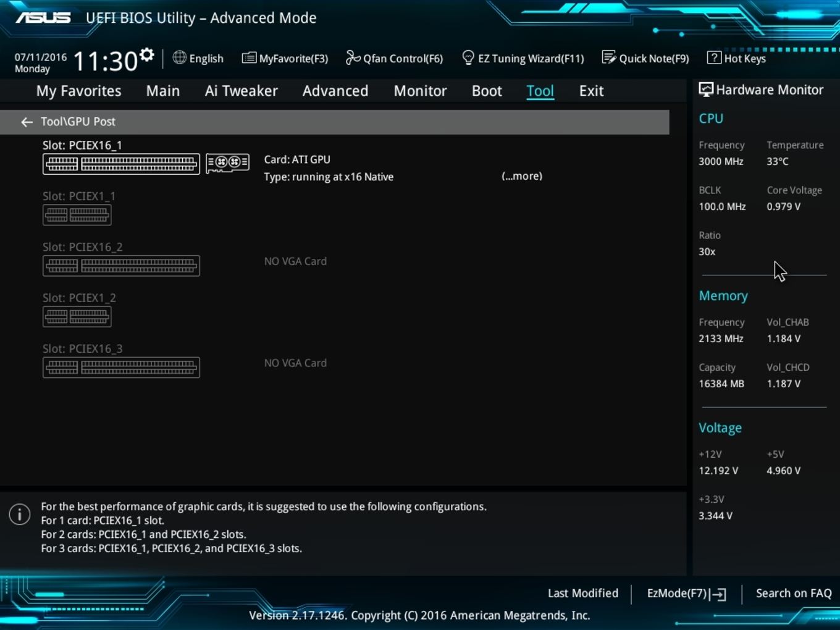Click the 'Slot: PCIEX16_1' label

pos(82,145)
